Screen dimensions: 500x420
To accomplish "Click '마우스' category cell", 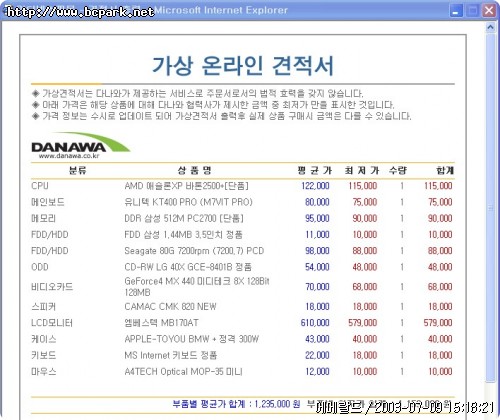I will click(x=44, y=371).
